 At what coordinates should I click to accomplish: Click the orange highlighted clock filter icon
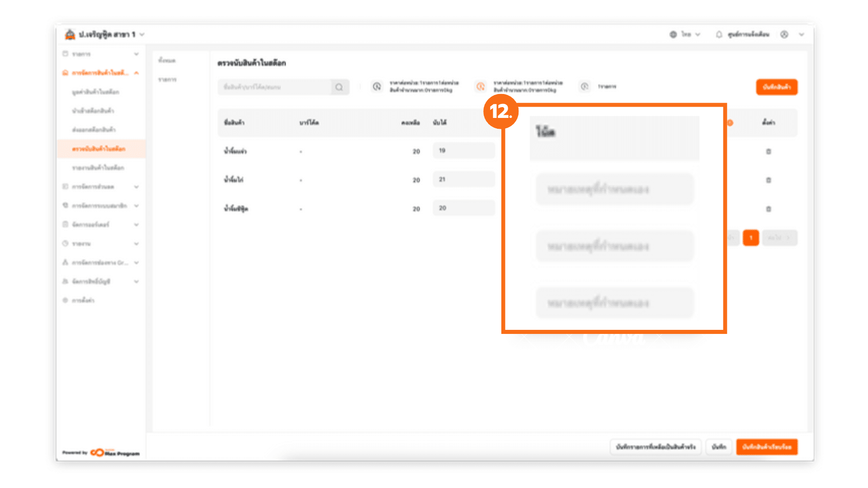481,86
